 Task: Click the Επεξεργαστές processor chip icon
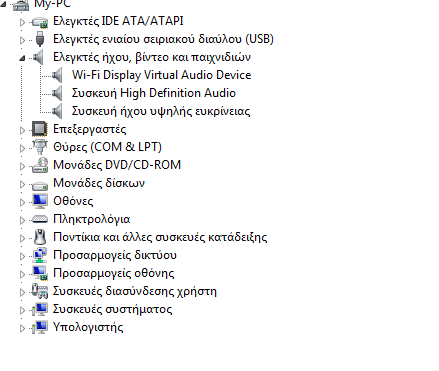[x=40, y=129]
